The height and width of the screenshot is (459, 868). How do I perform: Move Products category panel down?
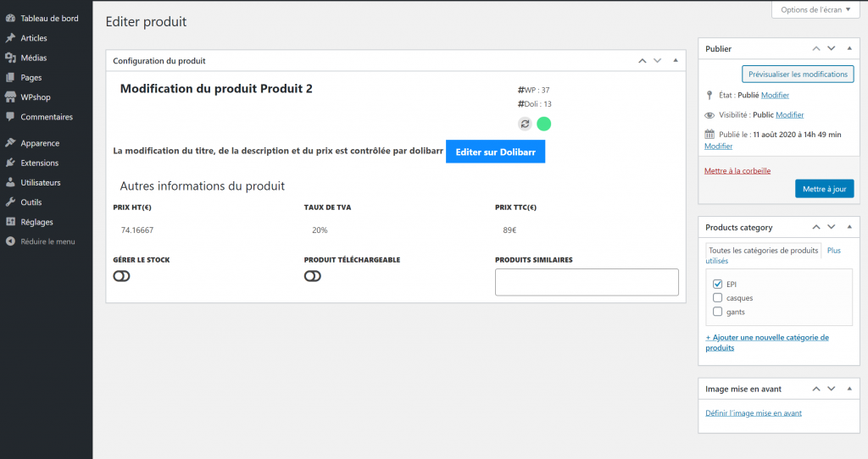pos(831,227)
